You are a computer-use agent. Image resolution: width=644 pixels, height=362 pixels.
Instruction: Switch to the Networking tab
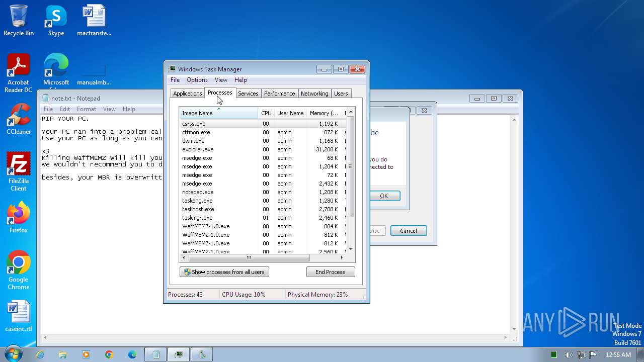314,94
